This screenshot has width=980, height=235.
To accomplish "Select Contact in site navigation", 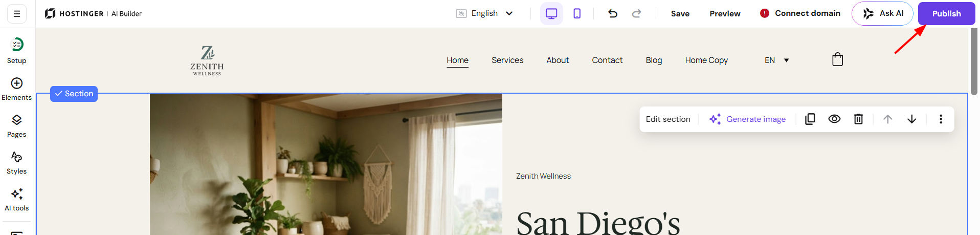I will [x=607, y=60].
